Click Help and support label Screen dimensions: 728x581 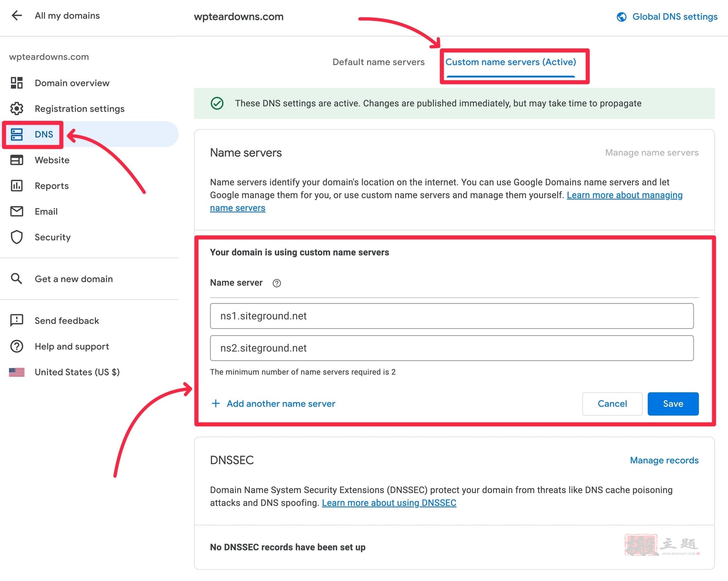click(72, 346)
